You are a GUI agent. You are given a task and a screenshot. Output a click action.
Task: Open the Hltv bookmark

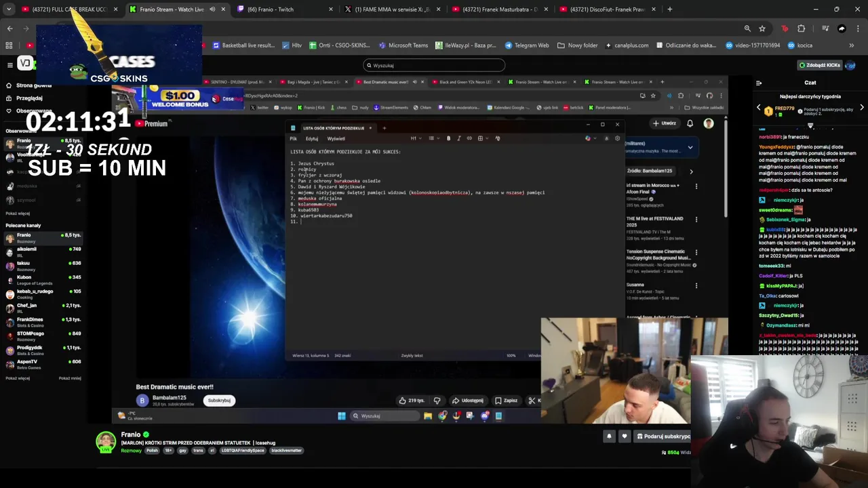[292, 45]
